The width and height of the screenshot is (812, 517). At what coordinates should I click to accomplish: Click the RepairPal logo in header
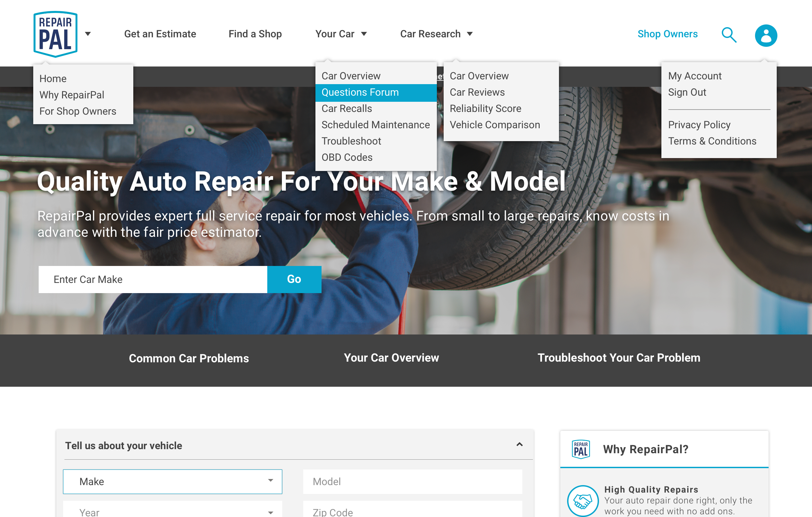click(x=56, y=34)
